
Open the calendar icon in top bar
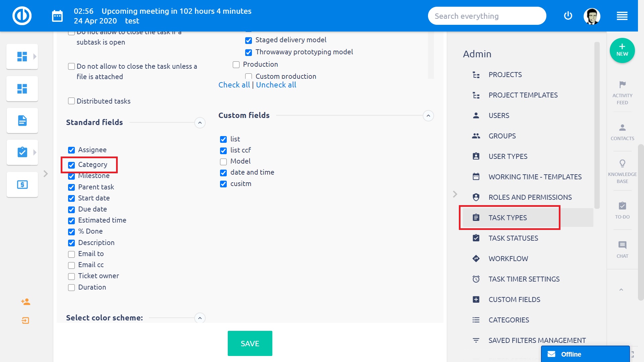click(x=57, y=16)
